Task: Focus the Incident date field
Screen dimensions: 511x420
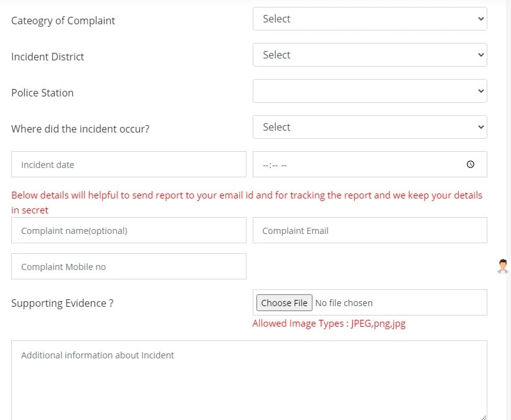Action: pos(128,165)
